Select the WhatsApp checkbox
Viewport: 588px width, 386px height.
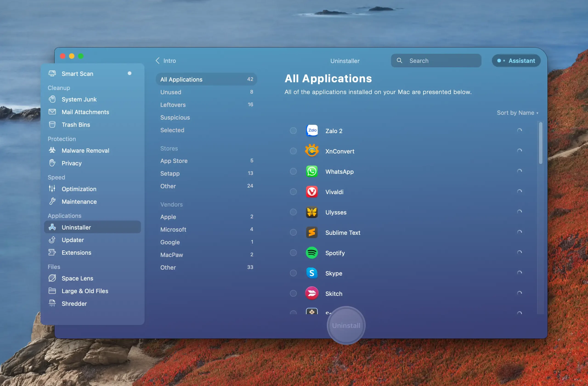293,171
